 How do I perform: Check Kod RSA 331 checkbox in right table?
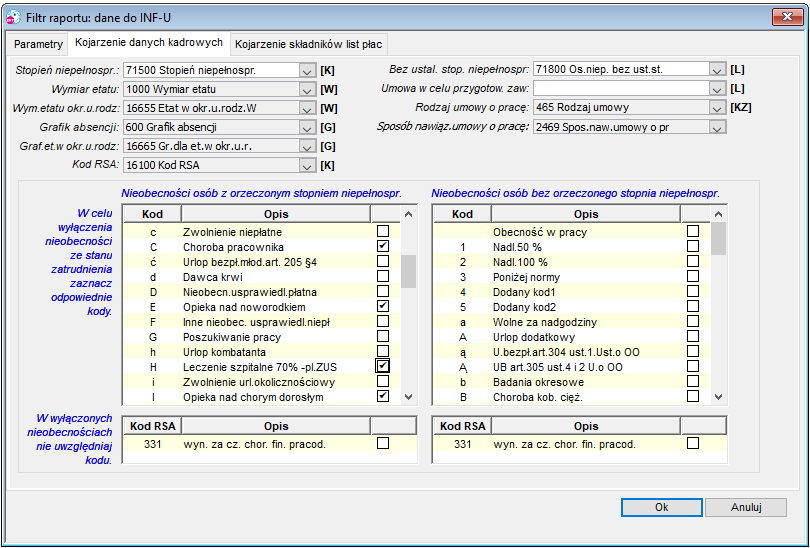click(693, 443)
